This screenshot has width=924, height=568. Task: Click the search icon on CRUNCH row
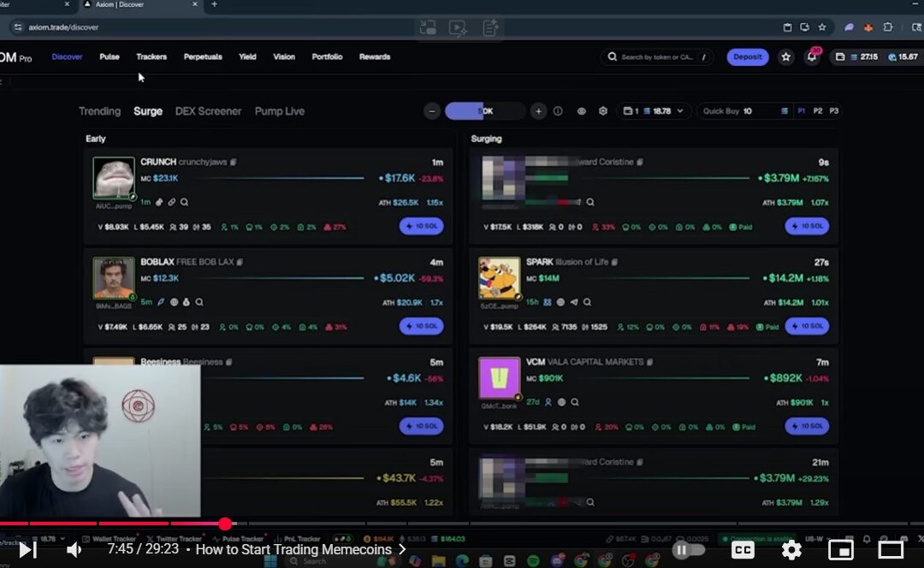[185, 202]
